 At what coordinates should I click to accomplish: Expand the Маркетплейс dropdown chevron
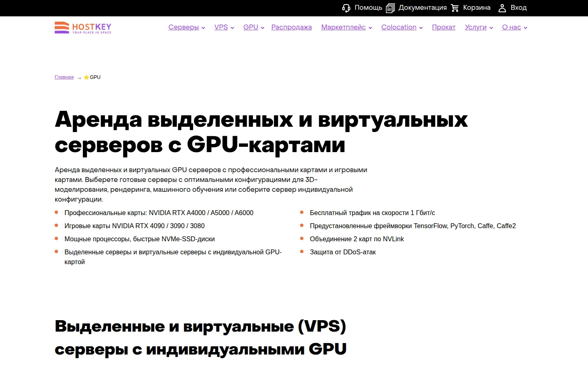coord(370,28)
